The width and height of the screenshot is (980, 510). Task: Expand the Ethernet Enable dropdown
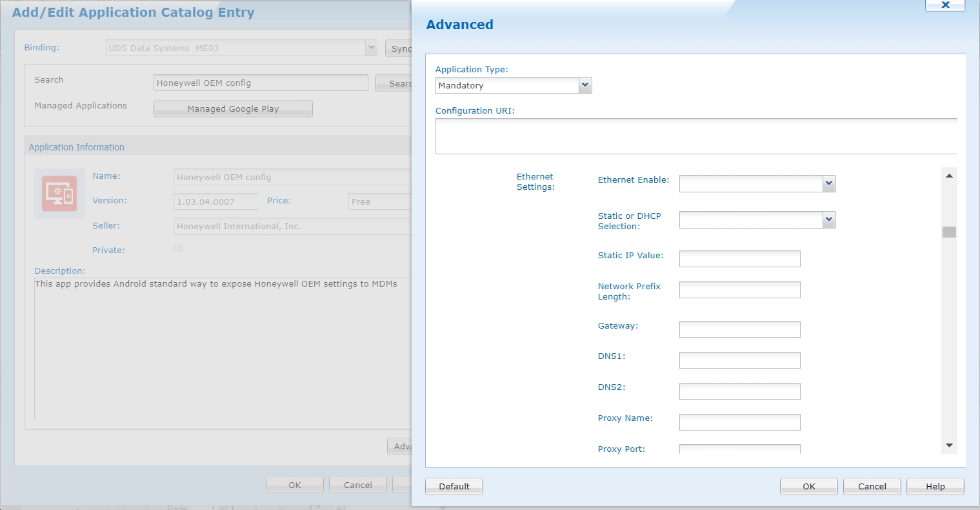point(828,184)
